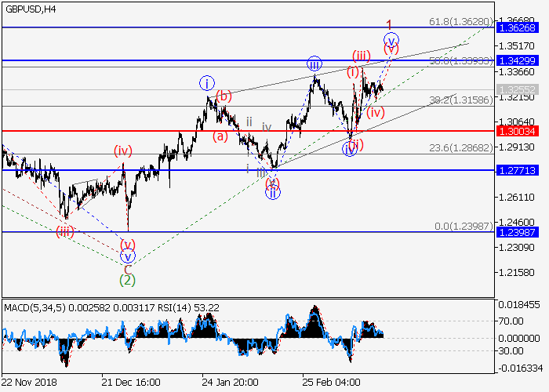Select the 21 Dec 16:00 time axis label
The image size is (549, 392).
point(132,382)
